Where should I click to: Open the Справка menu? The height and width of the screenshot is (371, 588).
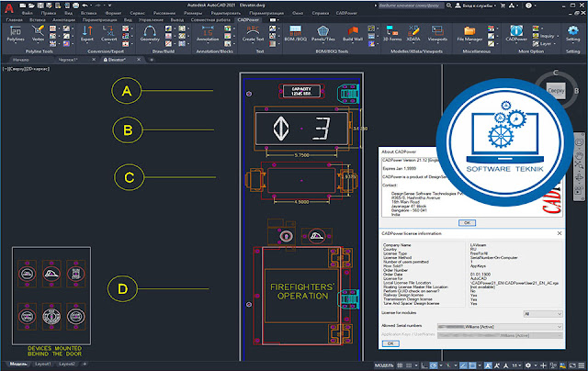320,13
